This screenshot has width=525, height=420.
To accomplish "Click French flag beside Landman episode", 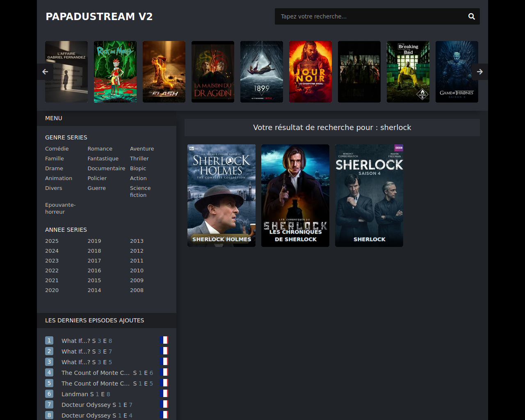I will (x=164, y=394).
